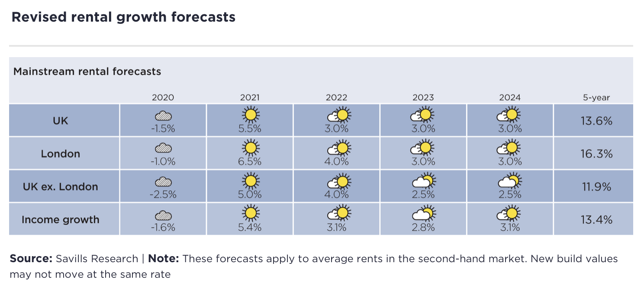Click Income growth 2024 partly sunny icon
The image size is (644, 289).
pos(510,214)
